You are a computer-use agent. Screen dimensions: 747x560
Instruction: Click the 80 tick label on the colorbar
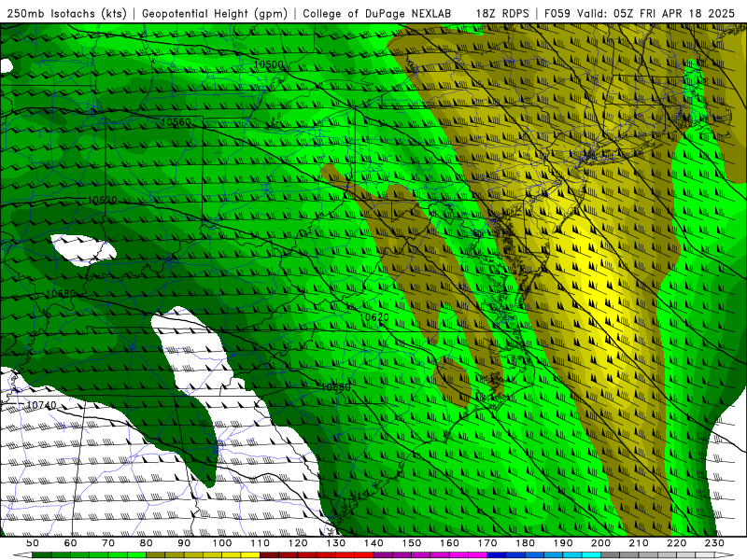pyautogui.click(x=146, y=543)
